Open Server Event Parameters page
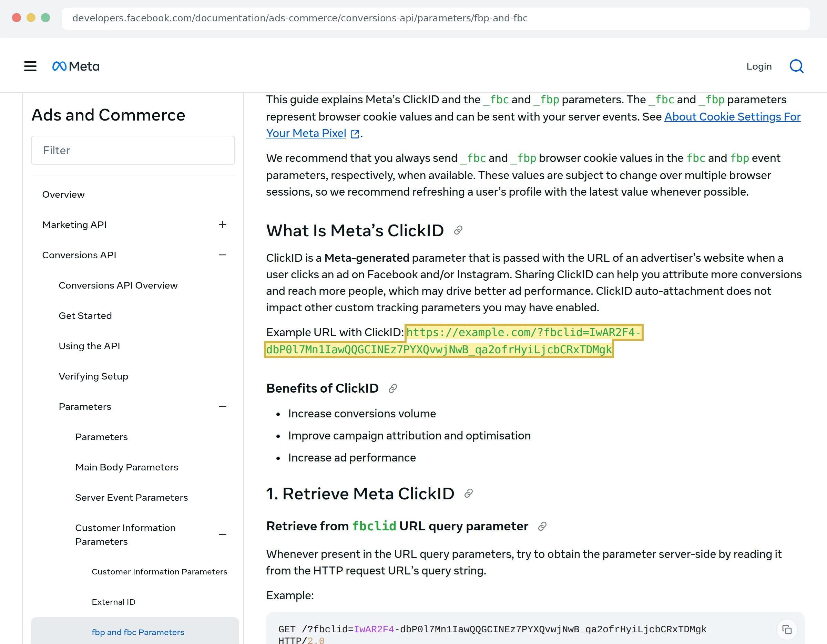Image resolution: width=827 pixels, height=644 pixels. click(x=131, y=497)
